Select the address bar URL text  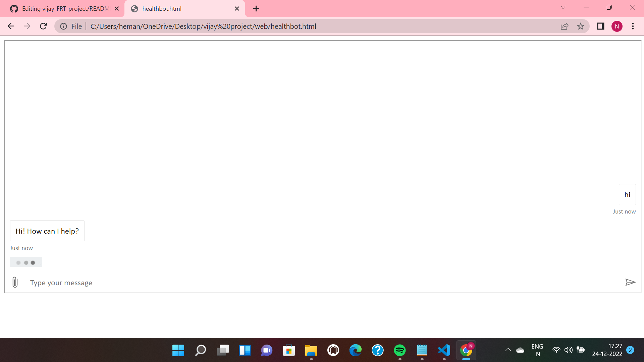click(x=203, y=26)
